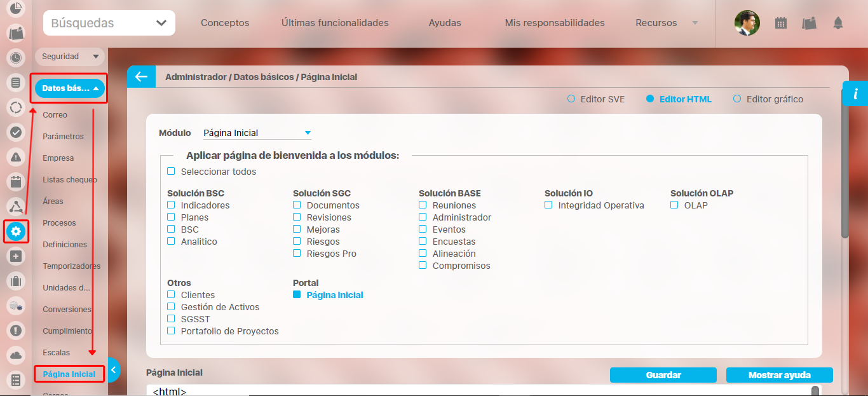Select the Editor gráfico radio option

[x=737, y=99]
